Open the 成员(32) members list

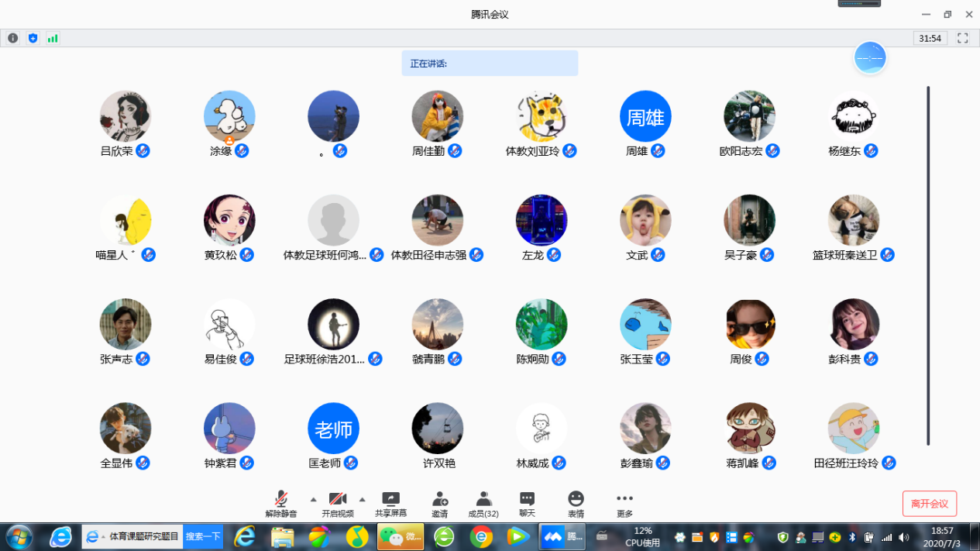483,499
